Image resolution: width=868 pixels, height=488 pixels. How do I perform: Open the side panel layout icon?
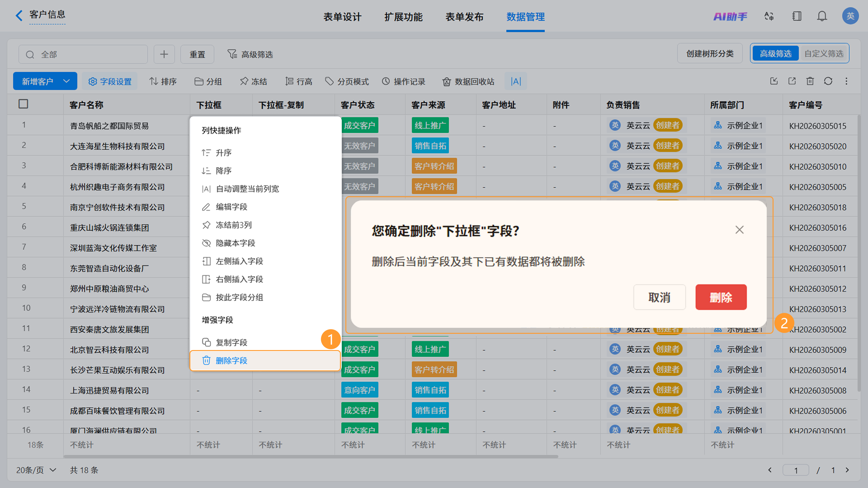(797, 16)
